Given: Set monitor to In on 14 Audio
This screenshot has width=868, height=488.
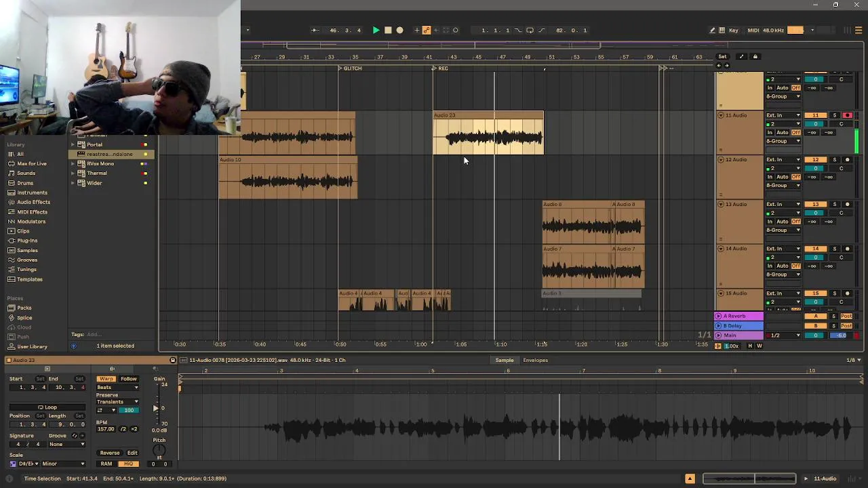Looking at the screenshot, I should [x=770, y=266].
